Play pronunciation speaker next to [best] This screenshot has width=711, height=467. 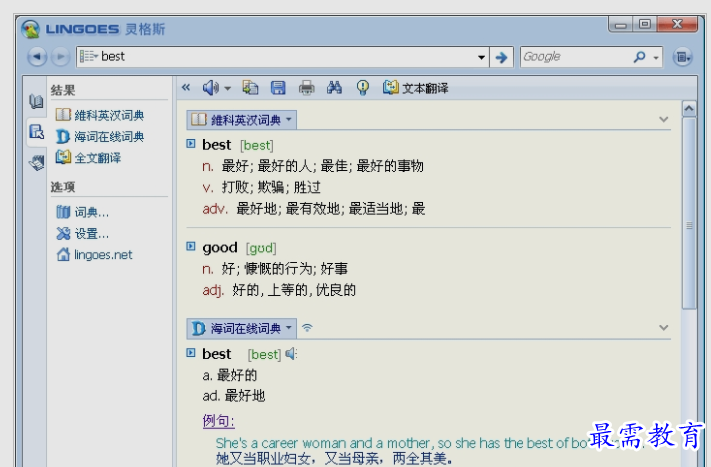coord(291,353)
